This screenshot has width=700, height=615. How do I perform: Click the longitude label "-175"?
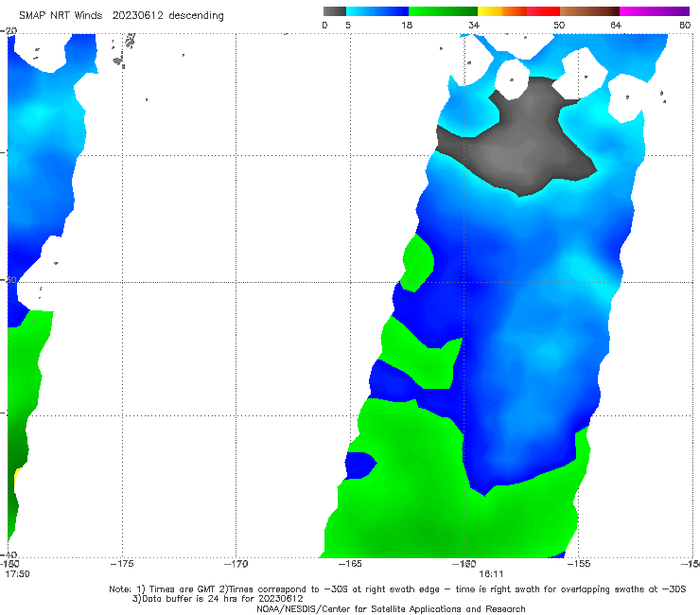coord(122,564)
